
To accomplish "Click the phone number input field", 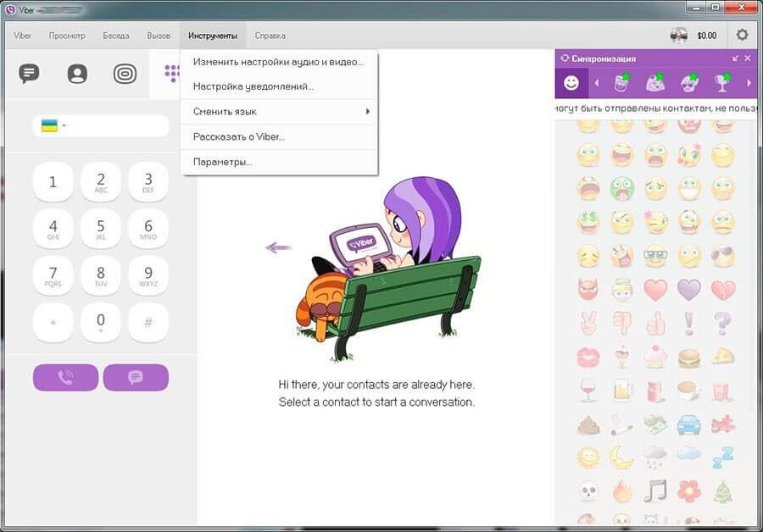I will tap(101, 125).
